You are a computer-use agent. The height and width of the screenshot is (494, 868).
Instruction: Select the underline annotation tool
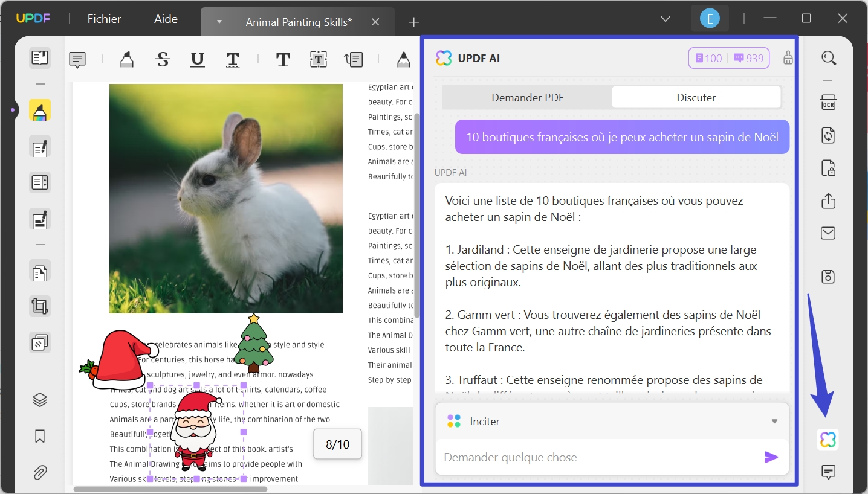198,59
